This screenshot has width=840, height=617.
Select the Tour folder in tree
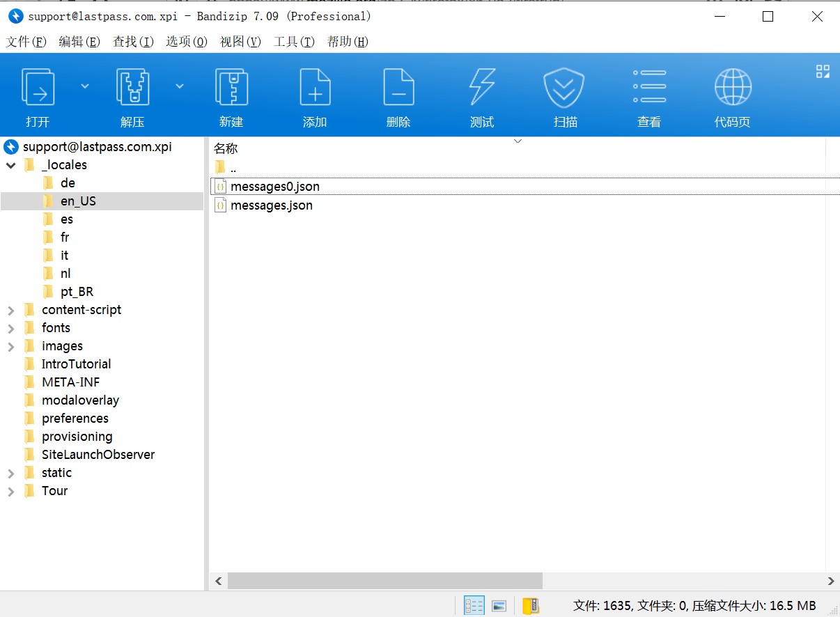(x=54, y=491)
